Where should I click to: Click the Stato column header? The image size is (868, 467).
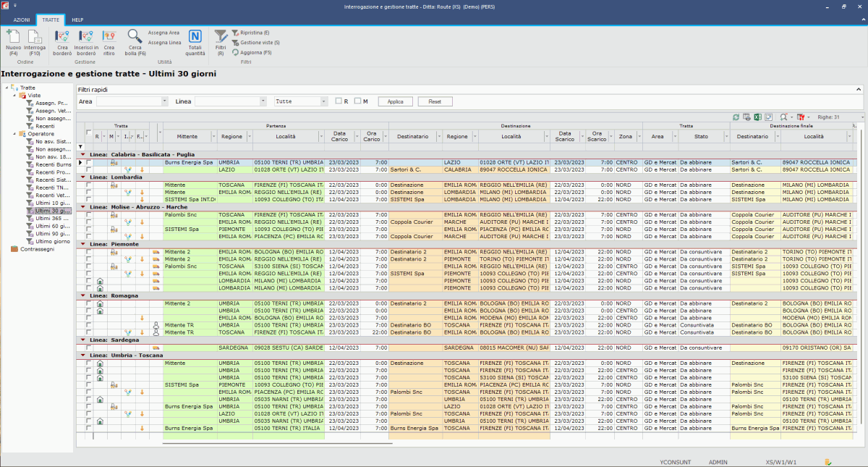pos(702,136)
